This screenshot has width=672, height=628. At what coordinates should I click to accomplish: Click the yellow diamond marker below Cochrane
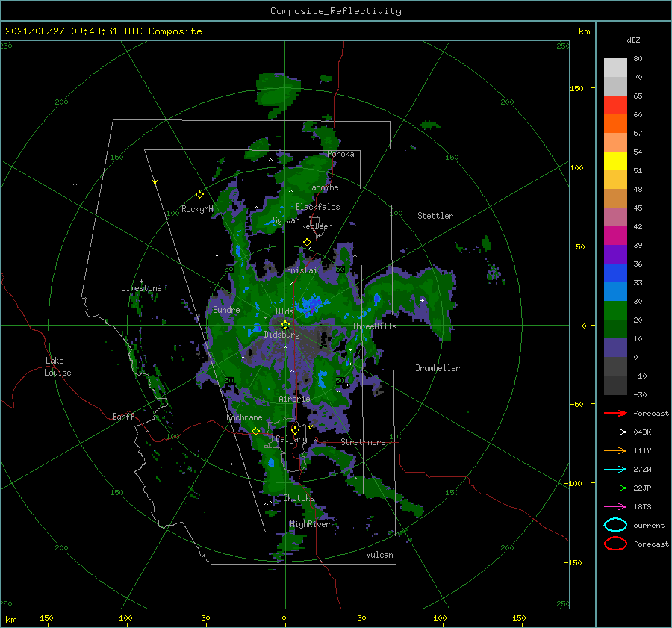tap(255, 432)
